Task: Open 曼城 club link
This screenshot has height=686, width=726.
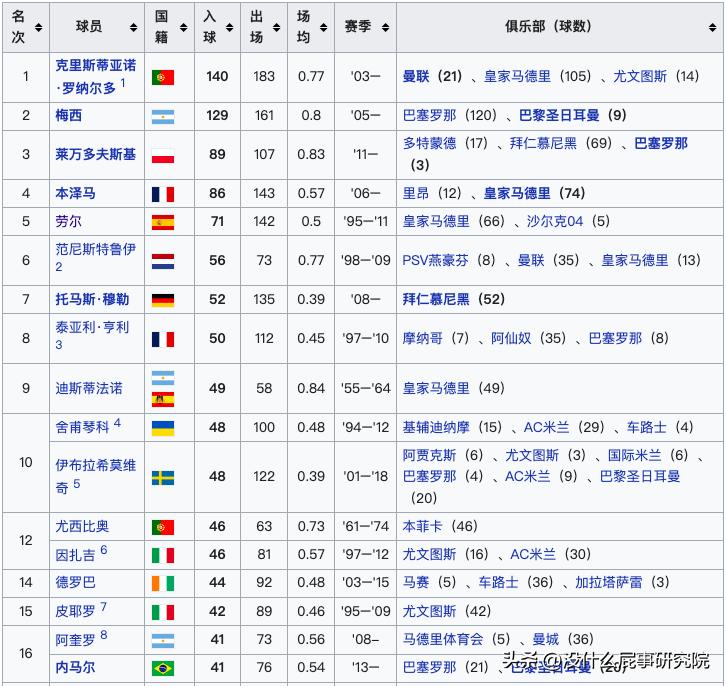Action: [545, 640]
